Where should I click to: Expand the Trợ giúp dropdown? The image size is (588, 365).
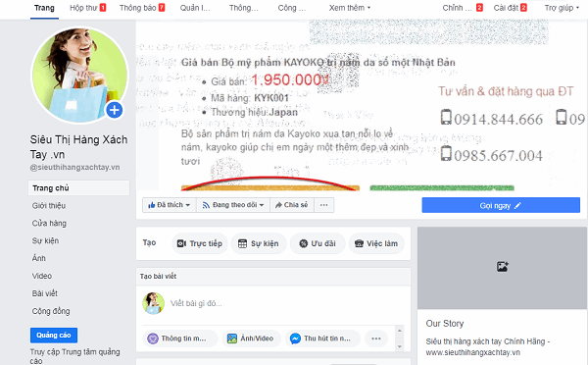point(562,8)
